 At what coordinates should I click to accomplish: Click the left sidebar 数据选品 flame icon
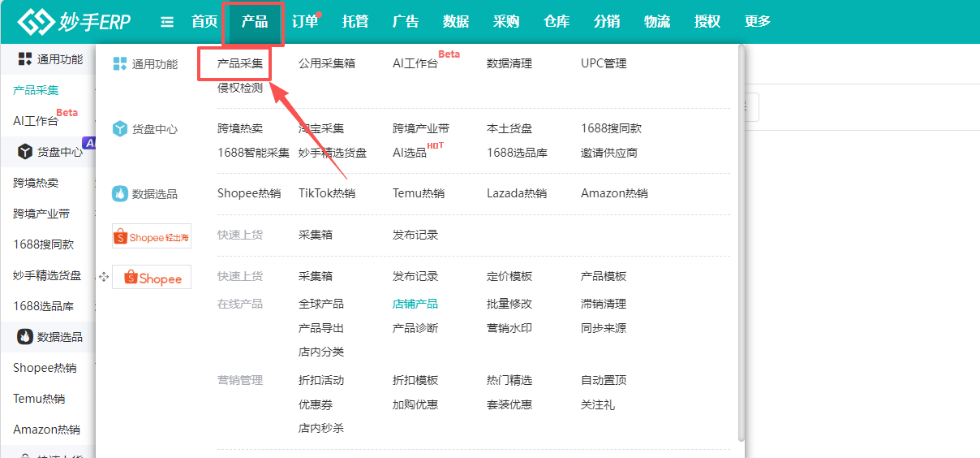25,337
